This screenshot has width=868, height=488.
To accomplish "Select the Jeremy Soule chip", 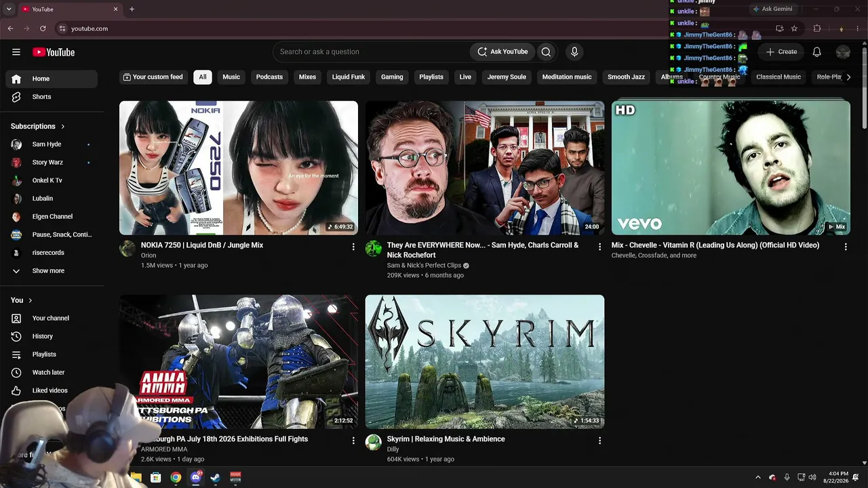I will (507, 77).
